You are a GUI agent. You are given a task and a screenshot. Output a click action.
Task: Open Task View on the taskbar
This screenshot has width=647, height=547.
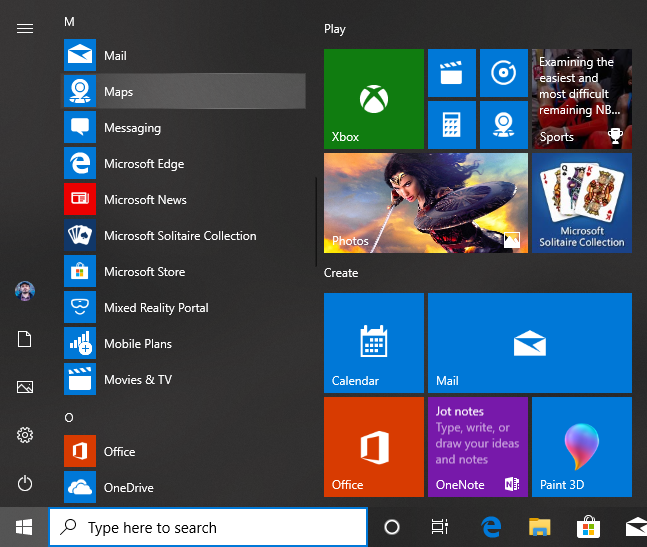click(x=439, y=527)
